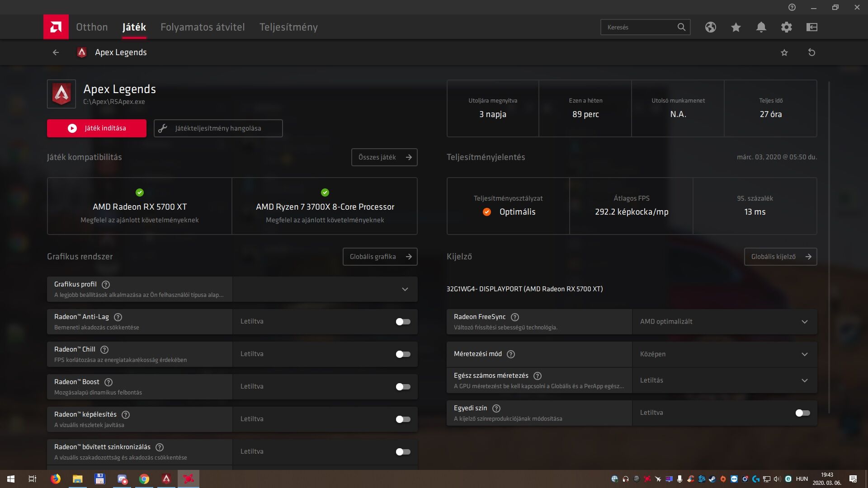Reset Apex Legends profile settings icon

(812, 52)
